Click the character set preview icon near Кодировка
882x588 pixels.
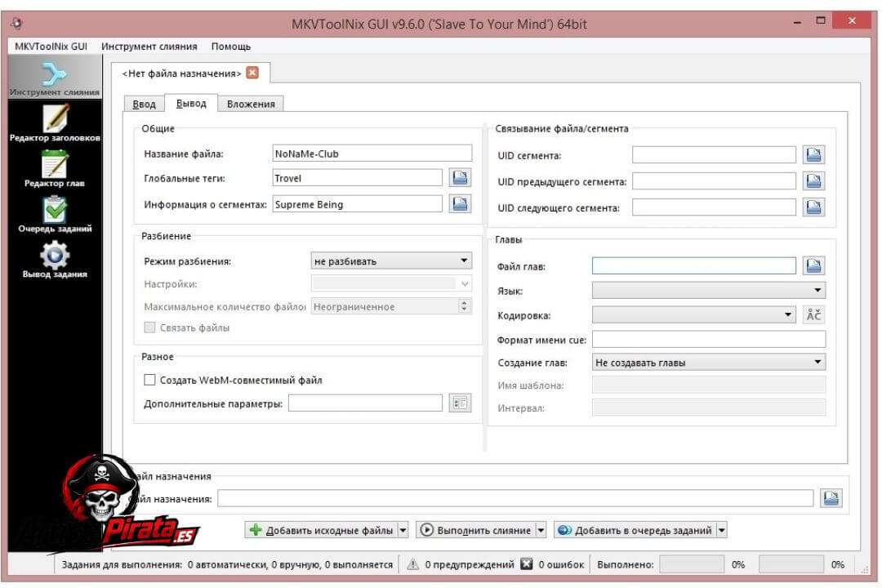click(813, 314)
